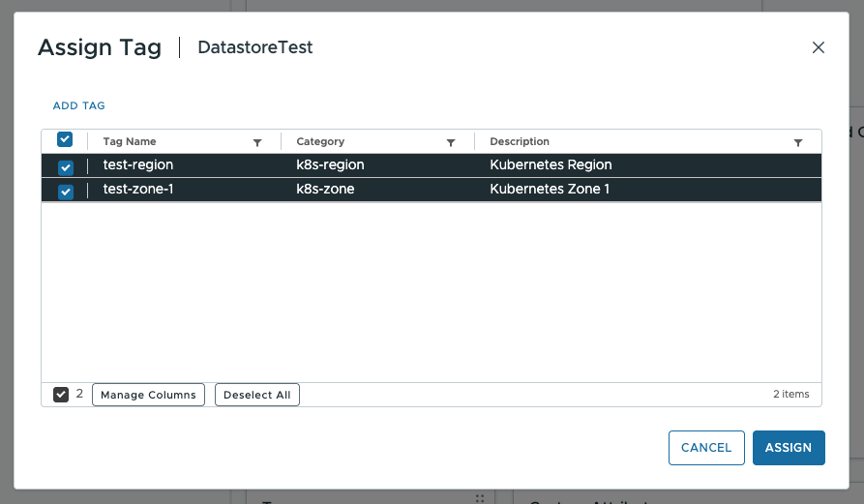Click ASSIGN to apply tags
Screen dimensions: 864x504
[788, 448]
